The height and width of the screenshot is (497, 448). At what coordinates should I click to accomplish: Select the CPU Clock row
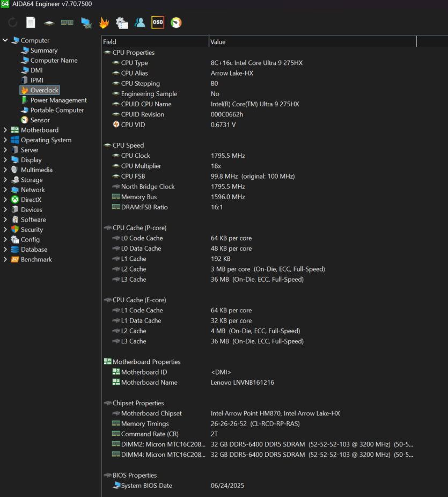pos(259,156)
